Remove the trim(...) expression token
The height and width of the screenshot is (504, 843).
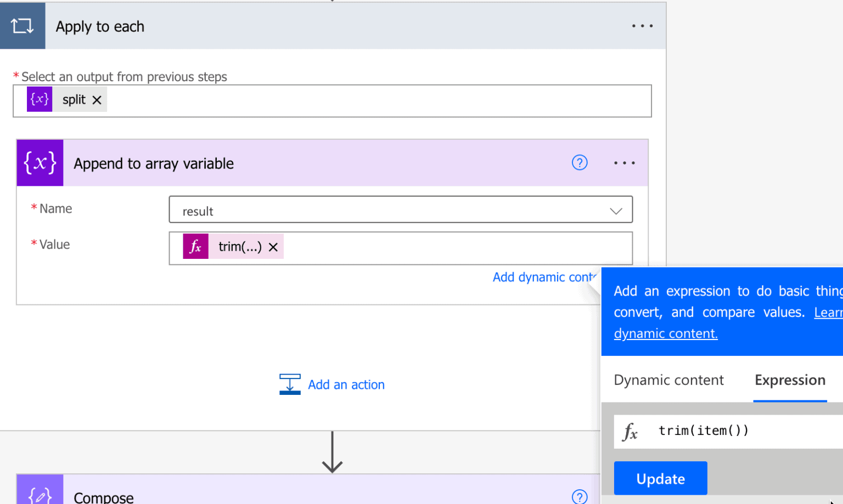click(x=273, y=247)
